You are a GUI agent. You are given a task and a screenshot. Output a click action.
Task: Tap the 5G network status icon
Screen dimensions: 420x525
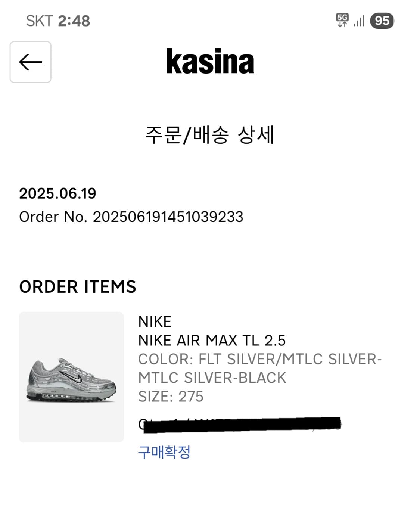(342, 20)
